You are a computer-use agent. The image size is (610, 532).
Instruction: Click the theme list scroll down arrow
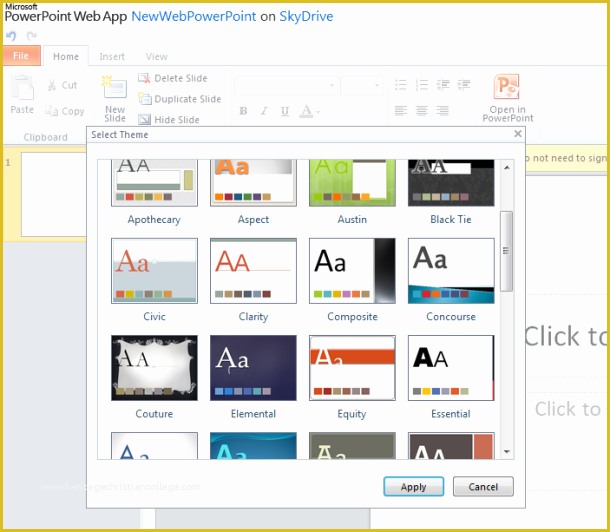(507, 452)
